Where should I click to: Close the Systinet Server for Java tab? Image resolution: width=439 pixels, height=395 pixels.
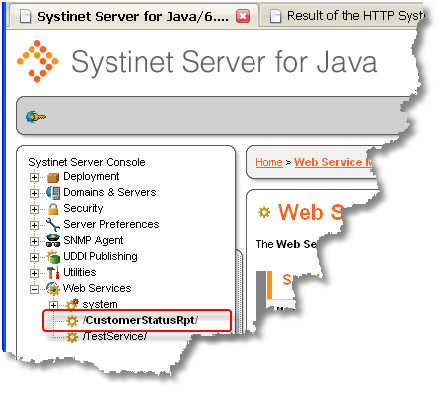click(243, 16)
